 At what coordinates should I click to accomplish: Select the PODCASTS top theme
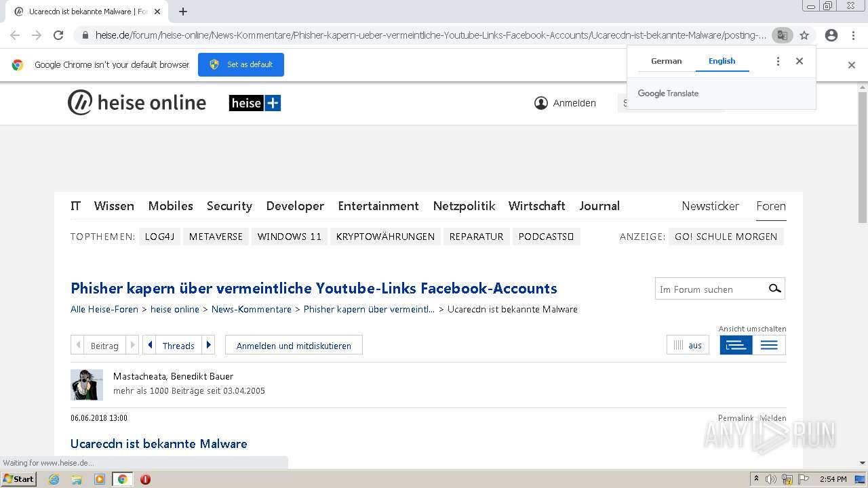click(x=546, y=237)
